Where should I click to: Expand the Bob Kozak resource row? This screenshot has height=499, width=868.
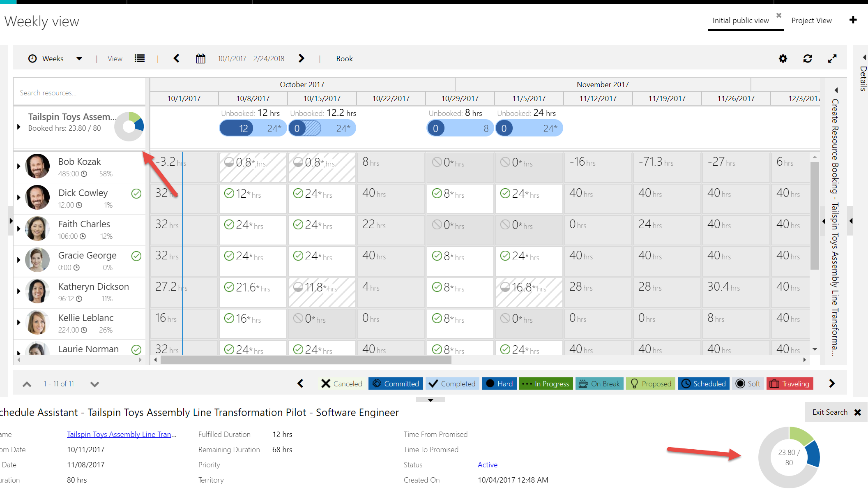click(18, 166)
